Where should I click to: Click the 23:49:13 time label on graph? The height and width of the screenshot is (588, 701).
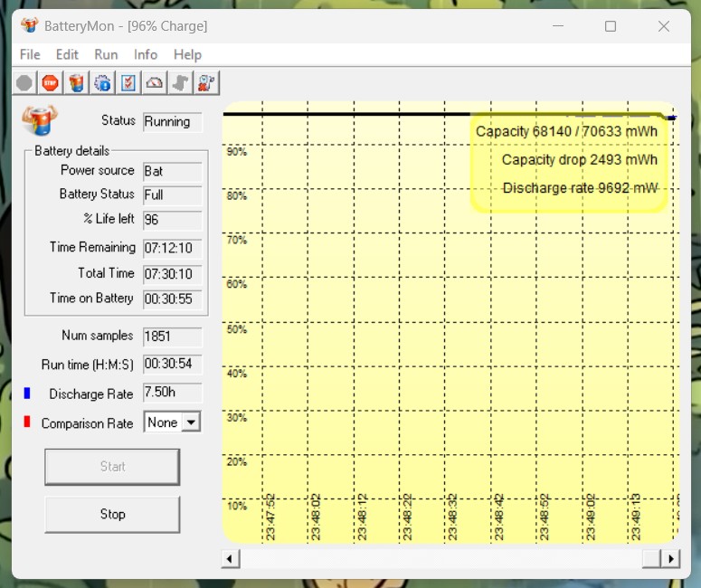tap(636, 517)
